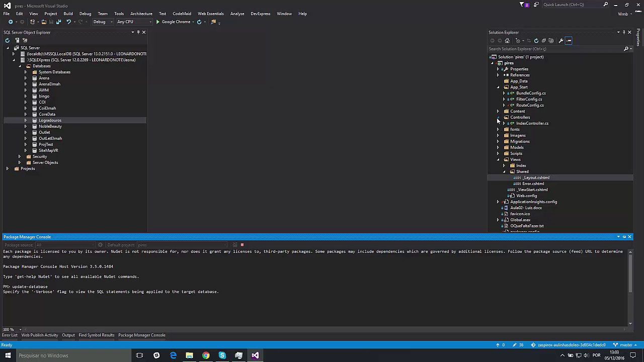Select IndexController.cs file
This screenshot has height=362, width=644.
(x=532, y=124)
